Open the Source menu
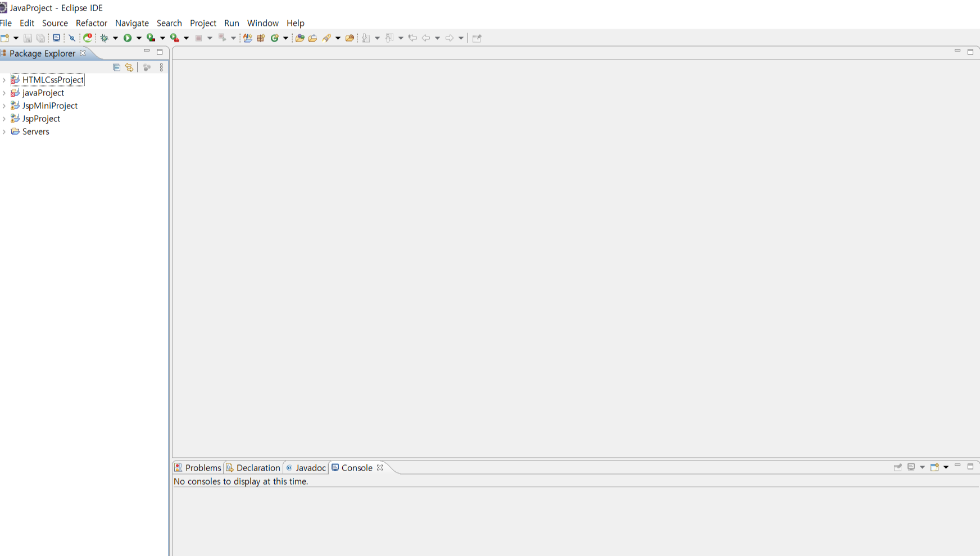This screenshot has width=980, height=556. pos(55,23)
